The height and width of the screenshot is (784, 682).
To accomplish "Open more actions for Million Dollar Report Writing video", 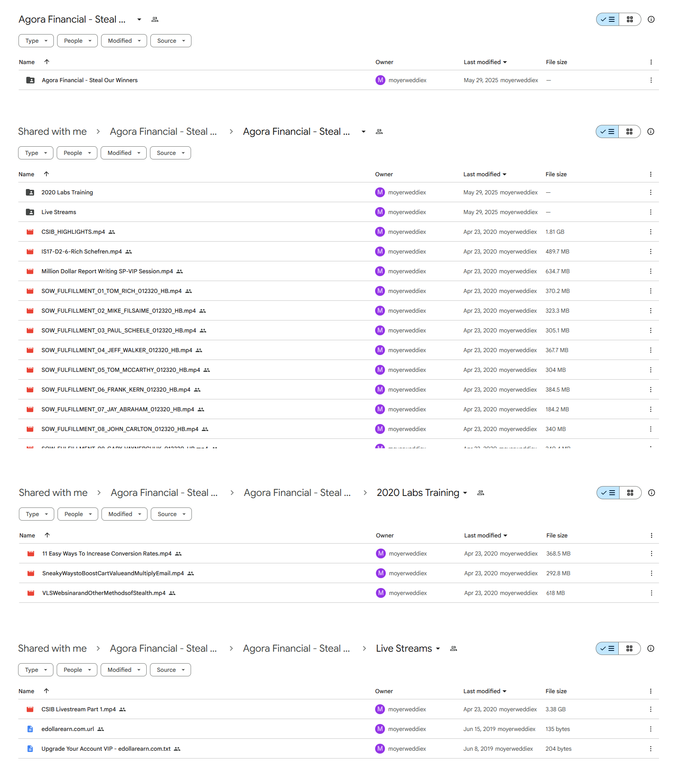I will [650, 271].
